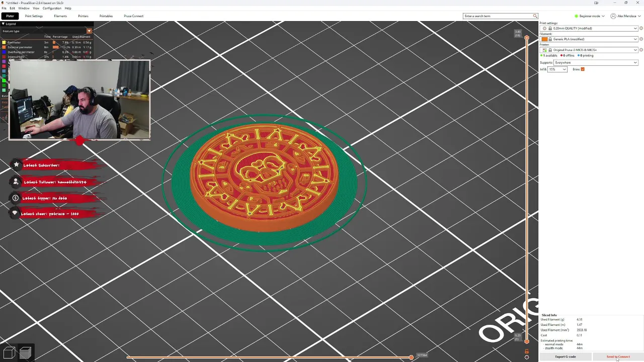Screen dimensions: 644x362
Task: Open the View menu
Action: [36, 8]
